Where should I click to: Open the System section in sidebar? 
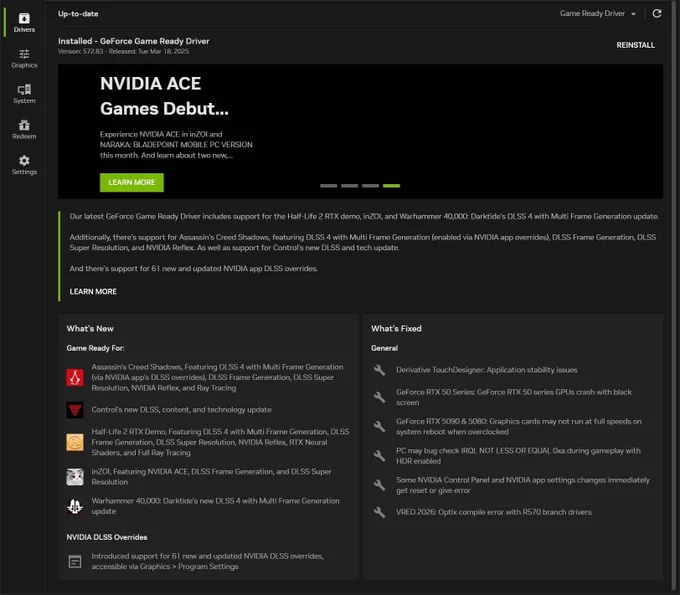point(24,94)
